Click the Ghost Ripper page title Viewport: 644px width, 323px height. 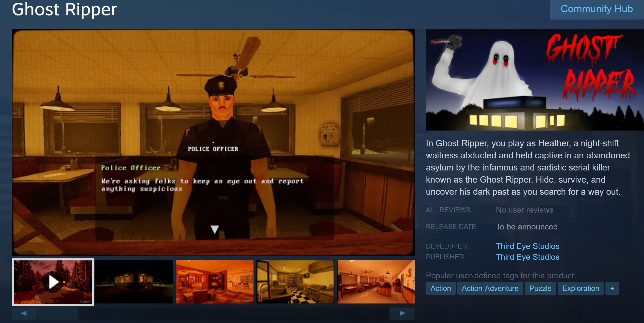point(65,9)
